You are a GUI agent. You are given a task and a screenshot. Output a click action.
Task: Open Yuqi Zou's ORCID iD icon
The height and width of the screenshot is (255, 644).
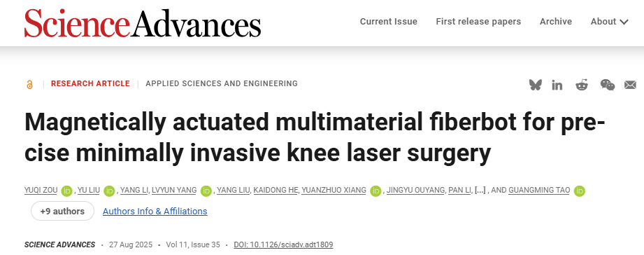point(66,191)
